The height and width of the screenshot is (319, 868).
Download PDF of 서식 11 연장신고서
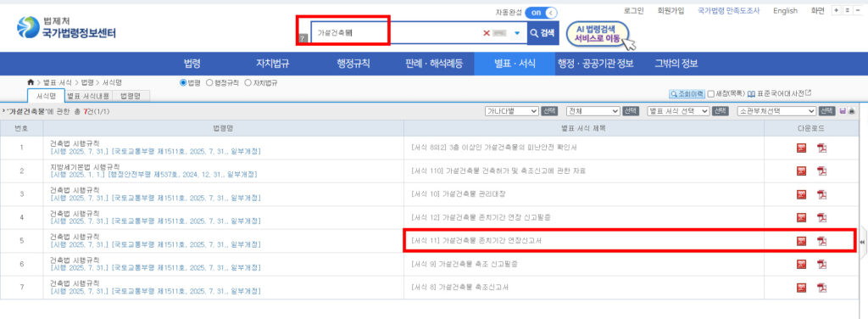click(x=821, y=241)
